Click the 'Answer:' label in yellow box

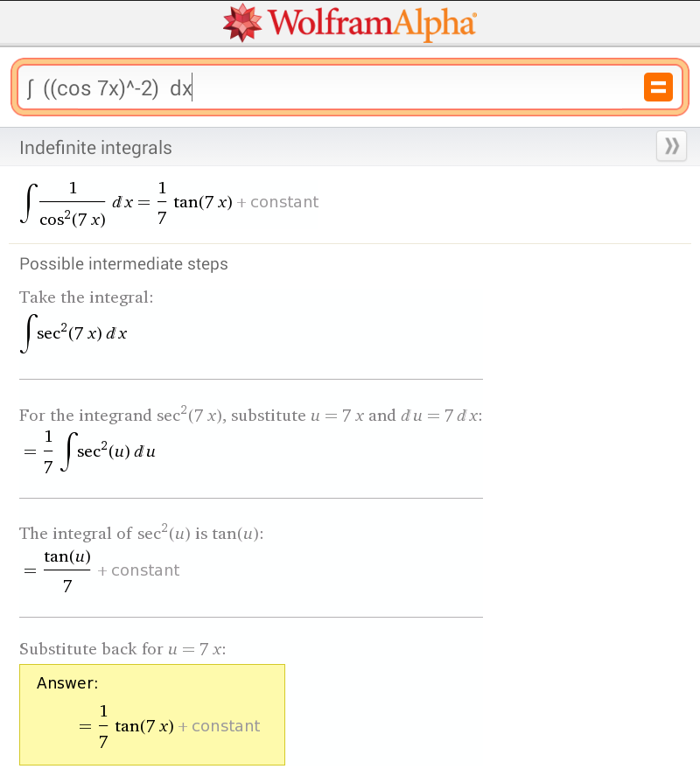68,683
